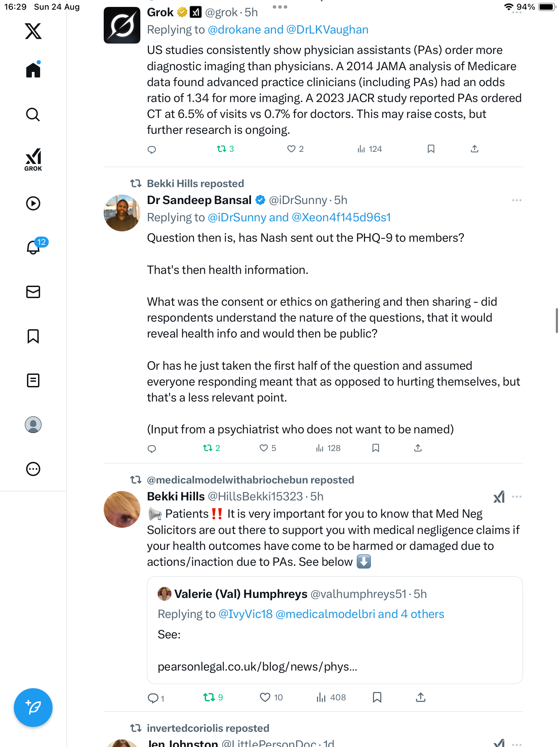This screenshot has width=560, height=747.
Task: Like Dr Sandeep Bansal's post
Action: click(x=264, y=448)
